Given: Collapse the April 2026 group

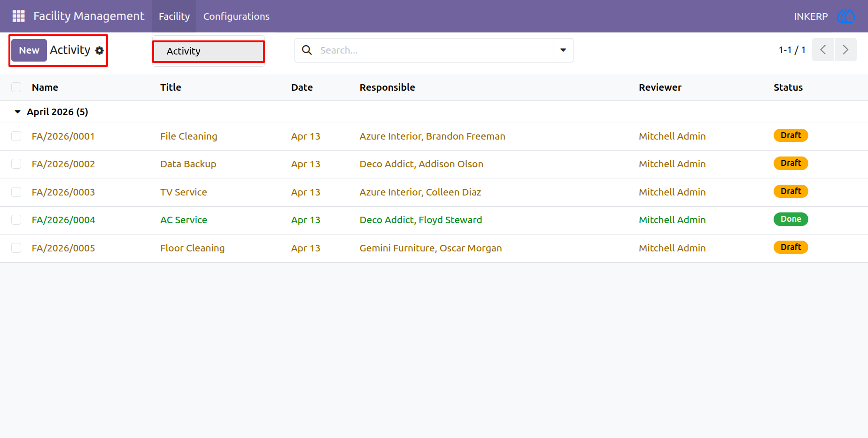Looking at the screenshot, I should 18,112.
